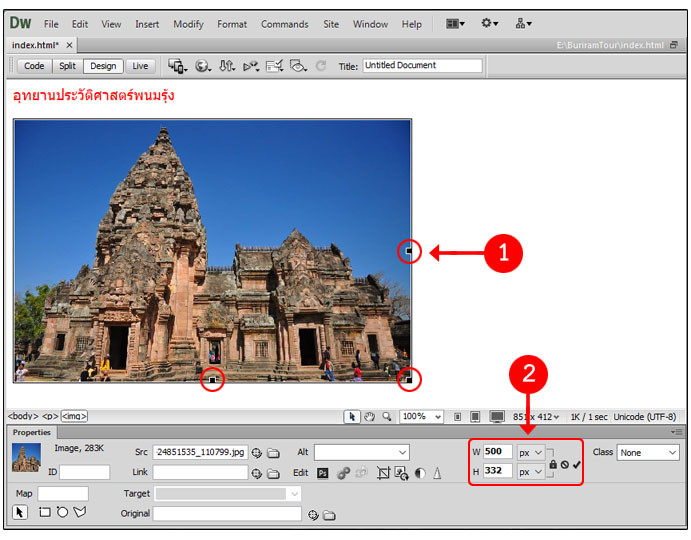
Task: Open the Class dropdown
Action: tap(648, 452)
